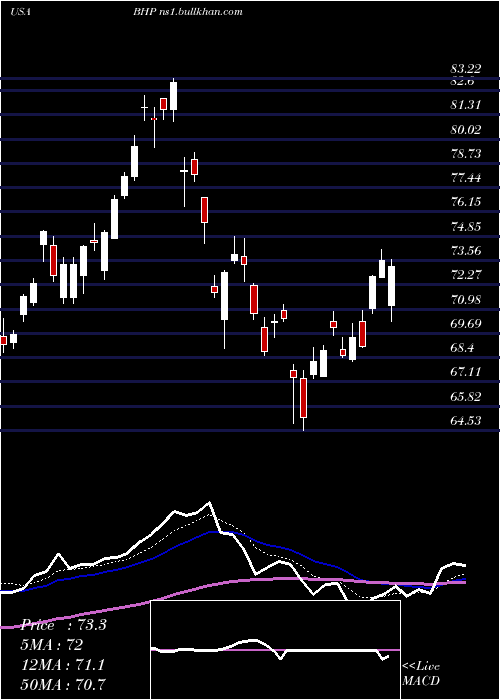Select the 72.27 price level label
This screenshot has width=500, height=700.
(x=466, y=275)
